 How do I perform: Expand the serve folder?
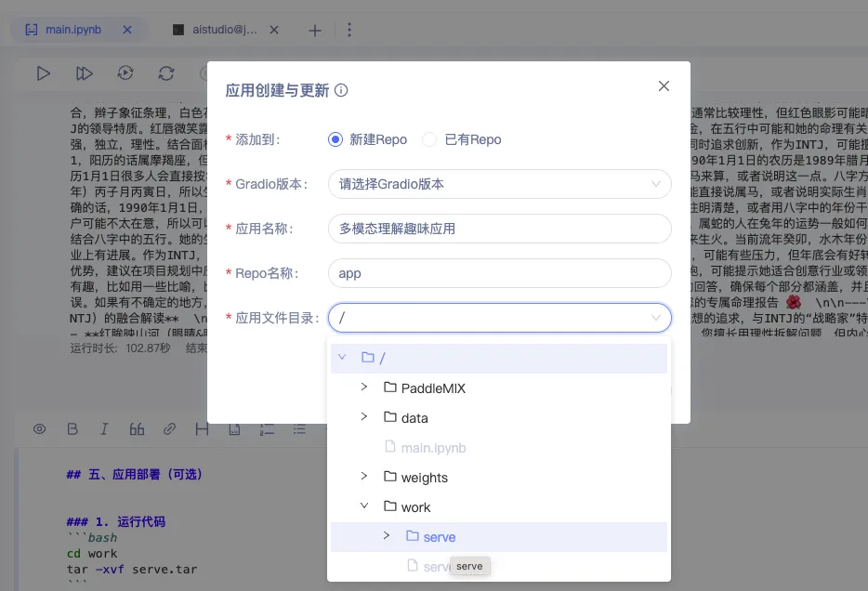(x=387, y=536)
